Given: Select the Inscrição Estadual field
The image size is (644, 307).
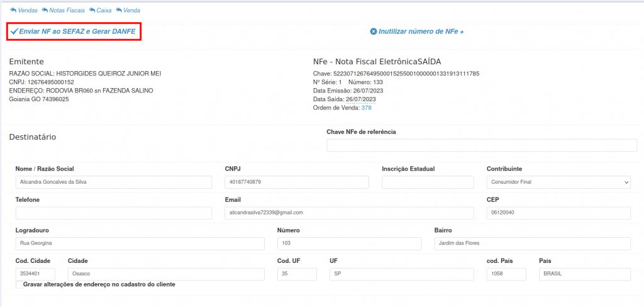Looking at the screenshot, I should (x=428, y=182).
